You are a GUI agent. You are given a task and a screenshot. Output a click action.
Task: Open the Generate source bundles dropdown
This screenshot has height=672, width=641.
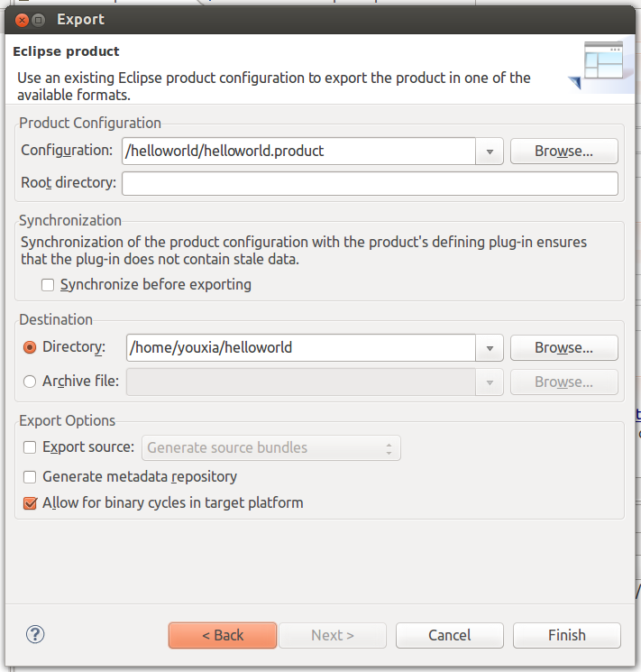point(271,448)
